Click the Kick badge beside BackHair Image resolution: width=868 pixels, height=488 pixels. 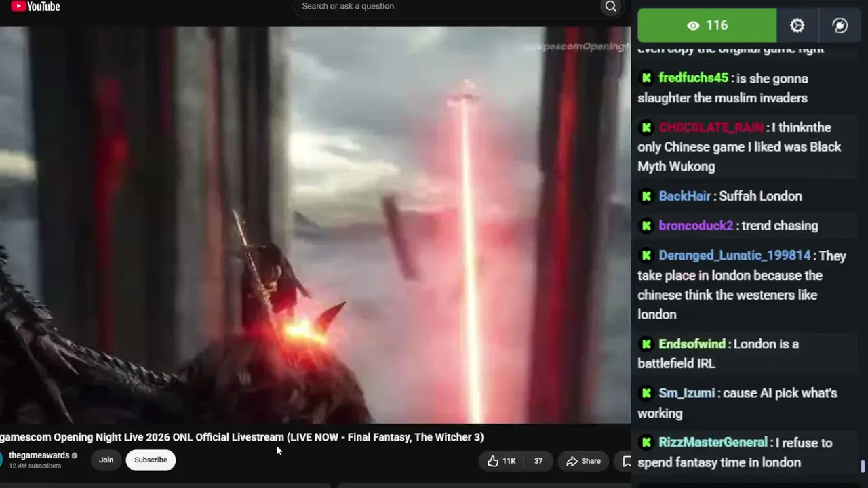click(x=646, y=196)
